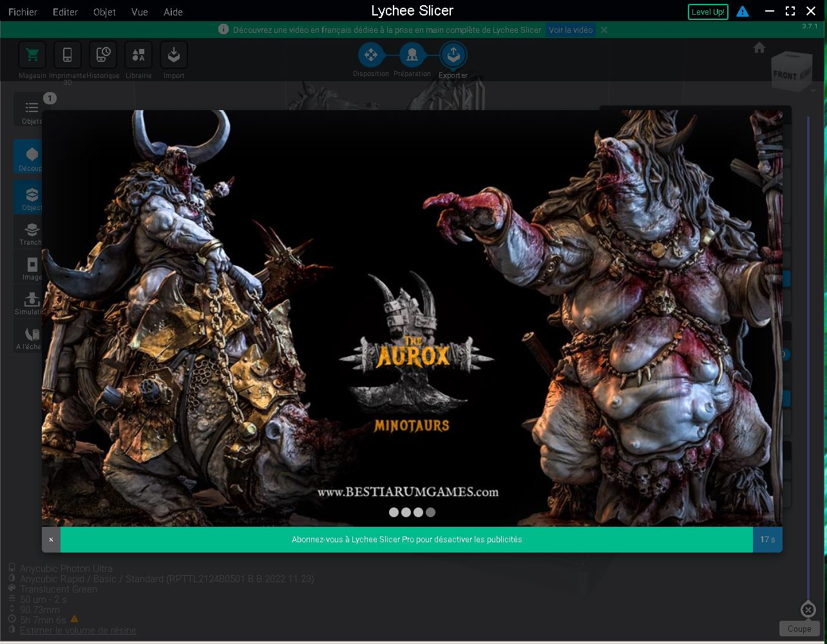
Task: Click the objects count badge showing 1
Action: [x=50, y=98]
